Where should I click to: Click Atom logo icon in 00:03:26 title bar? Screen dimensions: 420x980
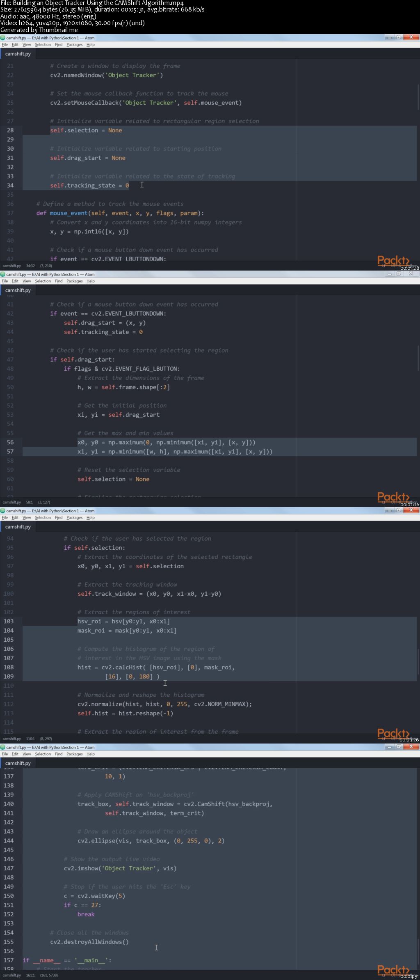click(x=3, y=511)
